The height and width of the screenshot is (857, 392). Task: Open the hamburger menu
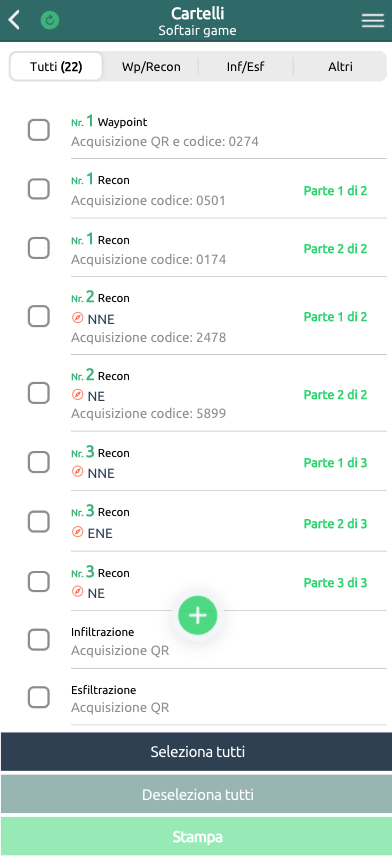coord(373,21)
